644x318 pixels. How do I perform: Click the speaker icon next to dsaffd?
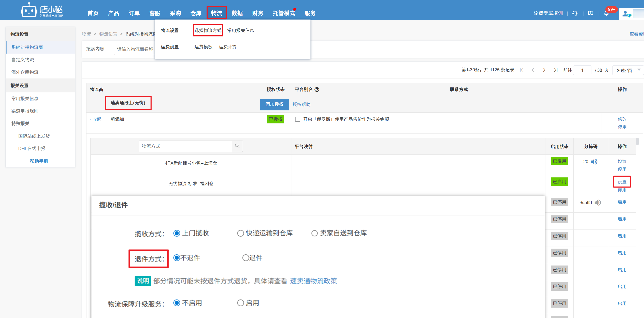pyautogui.click(x=598, y=203)
